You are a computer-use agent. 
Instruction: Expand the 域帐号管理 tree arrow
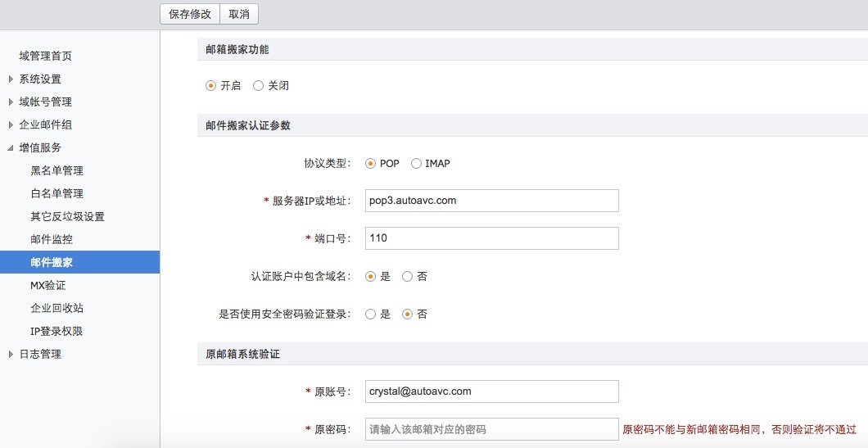(11, 102)
